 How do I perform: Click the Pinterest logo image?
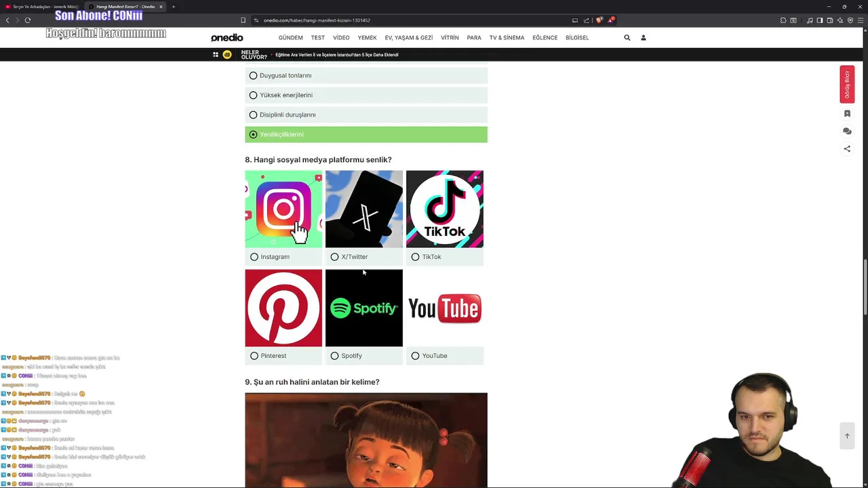(x=283, y=308)
